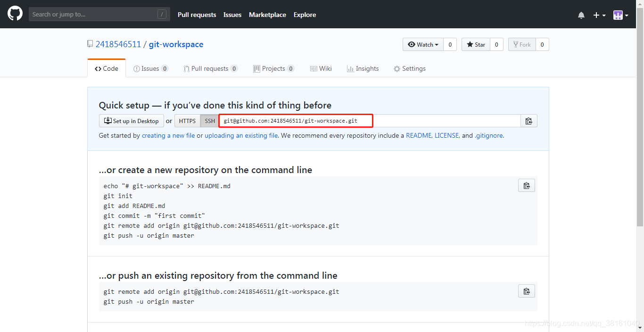Switch to repository Issues tab
The width and height of the screenshot is (644, 332).
(x=151, y=68)
